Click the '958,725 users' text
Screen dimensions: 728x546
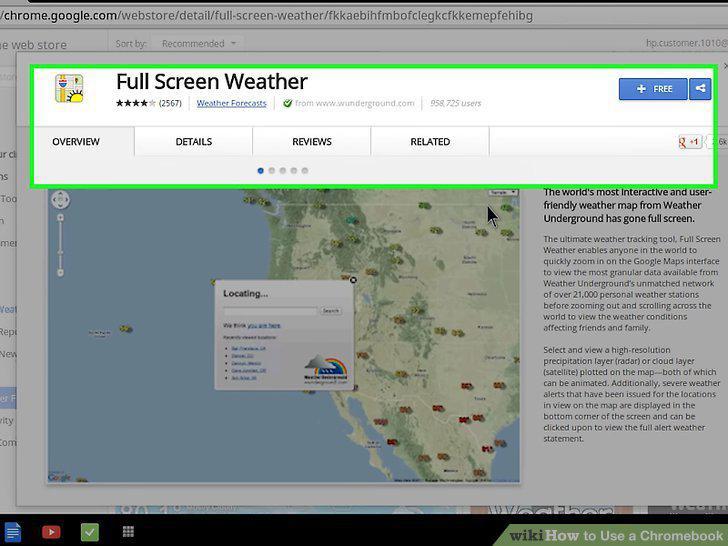[x=455, y=103]
